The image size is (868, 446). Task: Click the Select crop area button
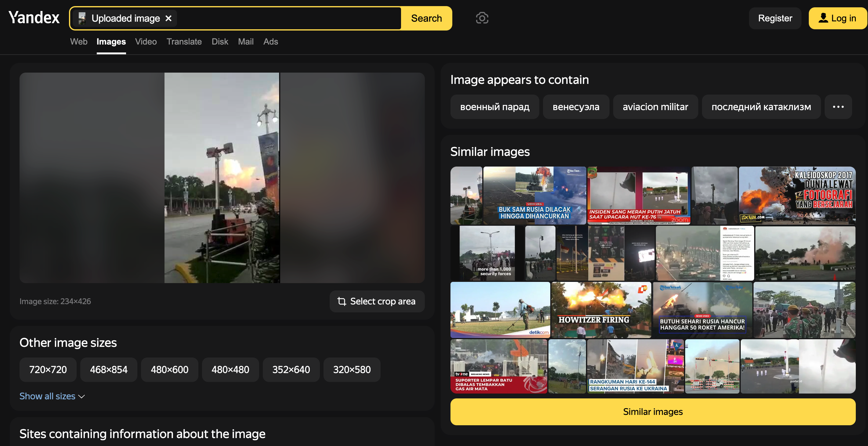[x=377, y=301]
